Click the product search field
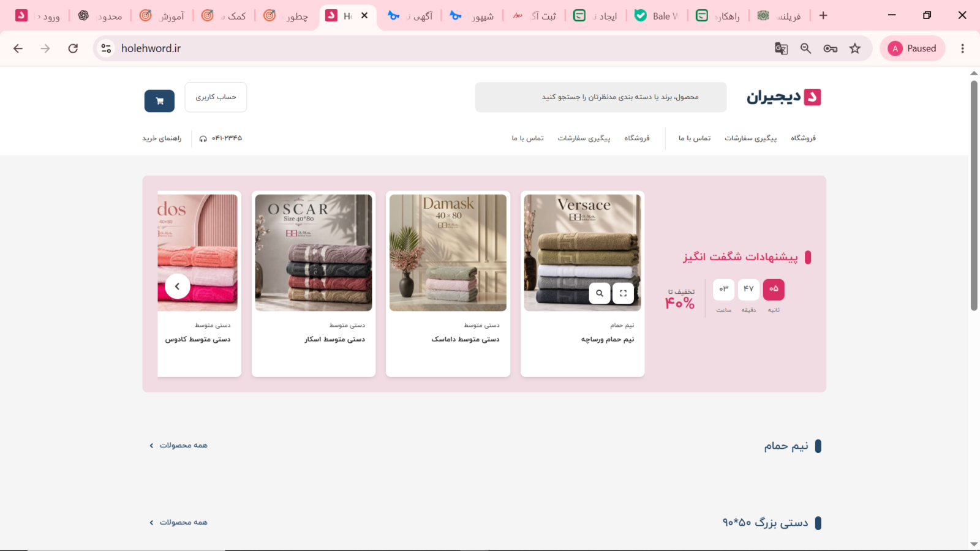Viewport: 980px width, 551px height. [x=601, y=97]
